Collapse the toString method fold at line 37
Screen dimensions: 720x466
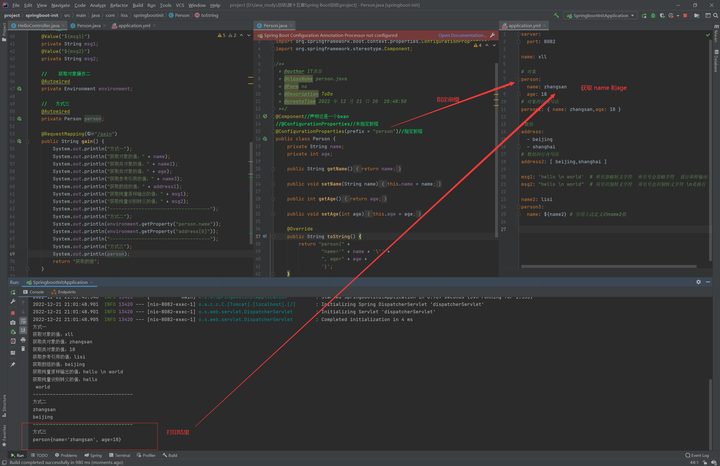click(273, 236)
